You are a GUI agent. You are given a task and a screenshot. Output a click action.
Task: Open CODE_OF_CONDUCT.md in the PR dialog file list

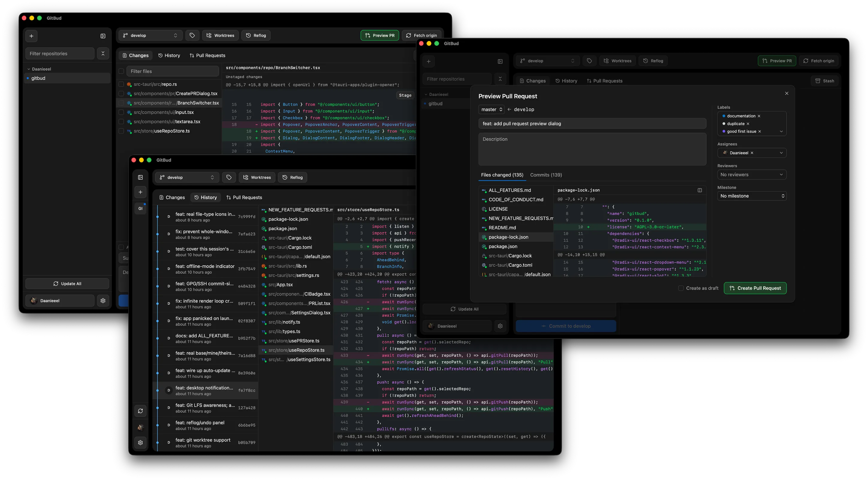pyautogui.click(x=516, y=199)
